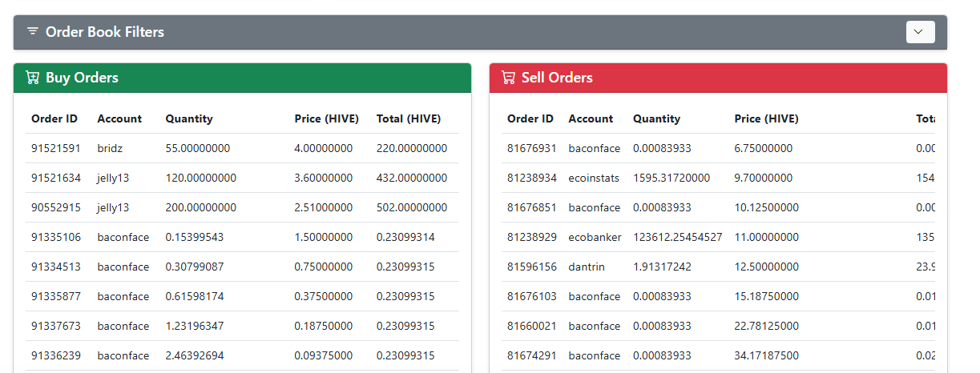Select buy order ID 91334513
980x373 pixels.
tap(56, 267)
